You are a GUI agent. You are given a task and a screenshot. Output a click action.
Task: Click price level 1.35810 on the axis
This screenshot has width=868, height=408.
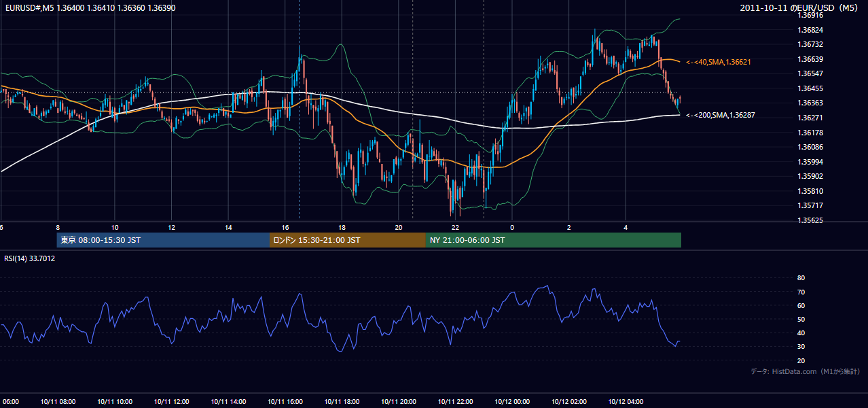tap(810, 191)
